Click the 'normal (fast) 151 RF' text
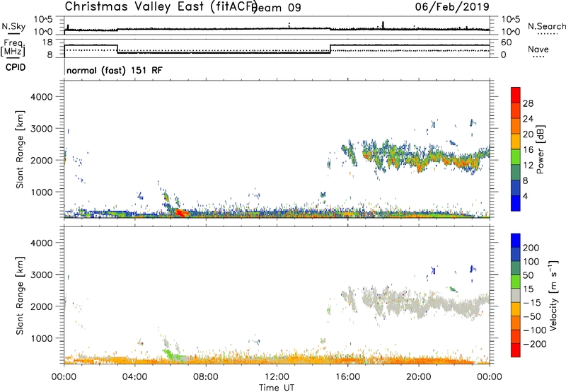Screen dimensions: 566x392 (x=115, y=70)
